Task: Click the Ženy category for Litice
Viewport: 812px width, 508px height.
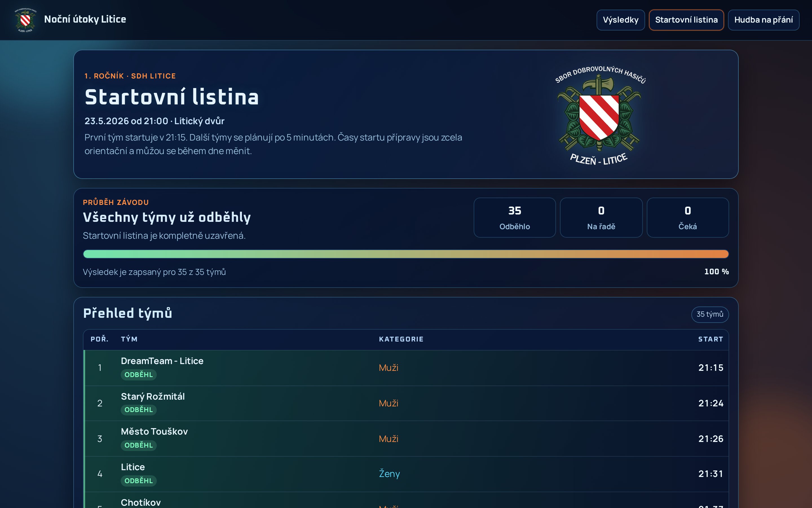Action: coord(389,474)
